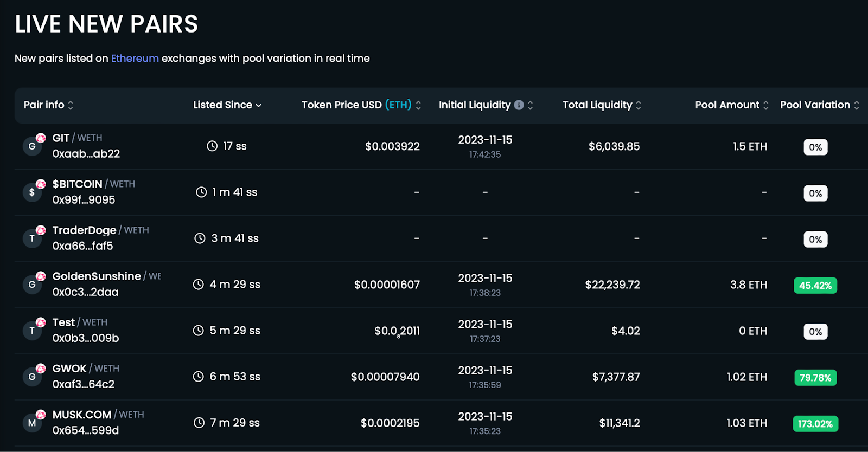Click the clock icon beside 5 m 29 ss

[199, 331]
